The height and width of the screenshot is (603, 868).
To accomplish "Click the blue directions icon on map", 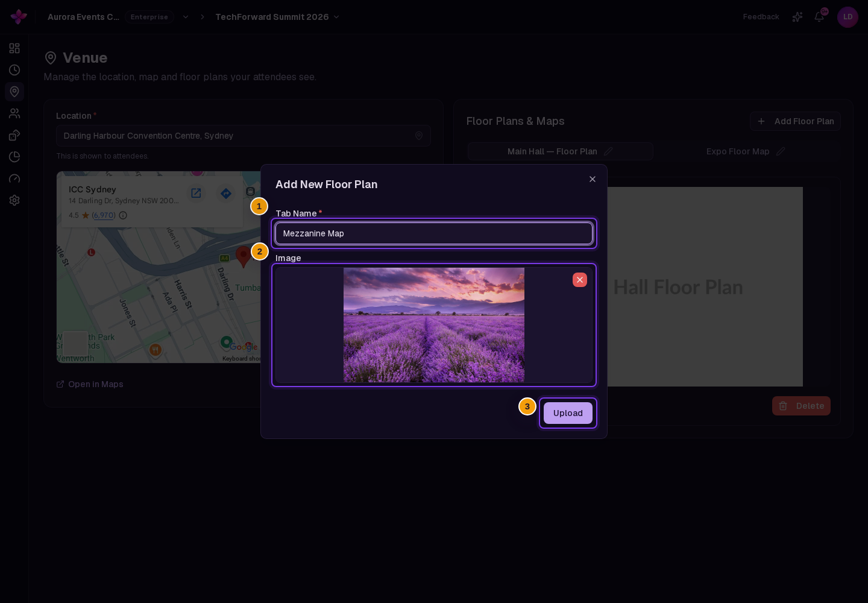I will coord(226,193).
